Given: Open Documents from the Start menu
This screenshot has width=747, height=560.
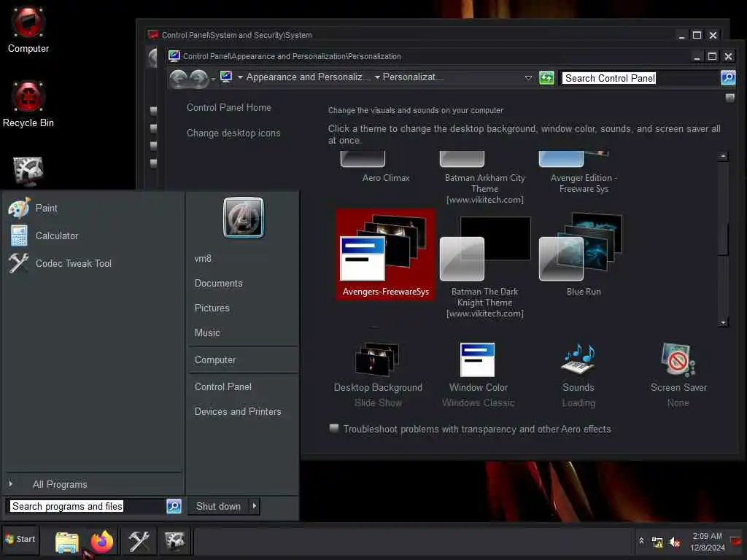Looking at the screenshot, I should 218,284.
